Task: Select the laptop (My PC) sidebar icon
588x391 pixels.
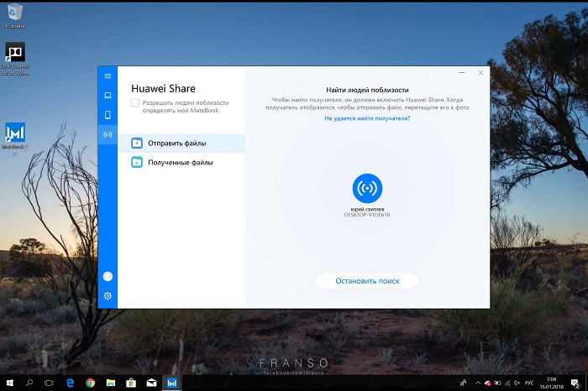Action: (108, 95)
